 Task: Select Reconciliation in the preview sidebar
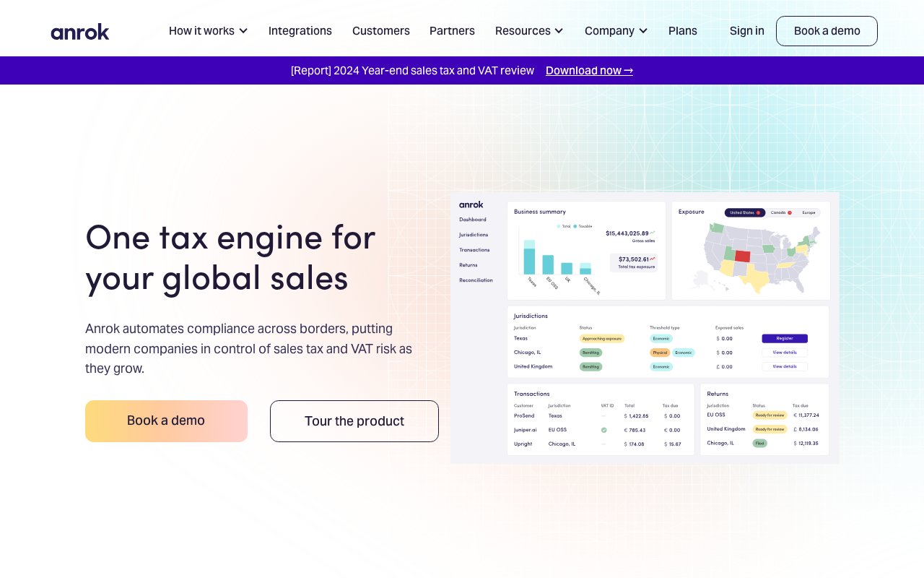tap(476, 280)
